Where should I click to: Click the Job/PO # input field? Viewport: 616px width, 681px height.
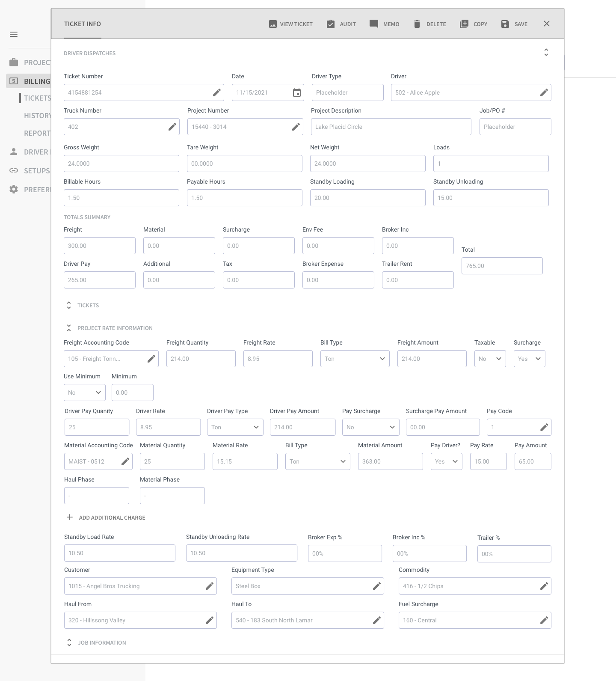515,127
